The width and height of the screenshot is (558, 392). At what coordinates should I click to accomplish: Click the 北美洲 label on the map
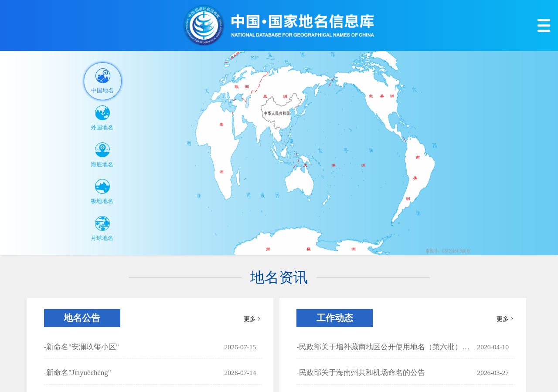(381, 96)
